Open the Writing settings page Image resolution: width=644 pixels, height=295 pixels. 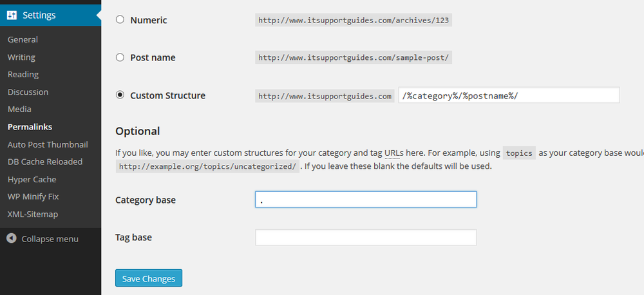point(21,57)
